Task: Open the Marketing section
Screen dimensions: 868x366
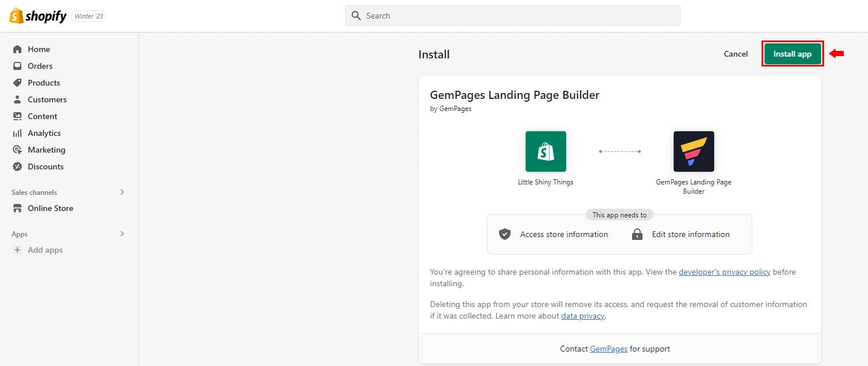Action: [x=46, y=149]
